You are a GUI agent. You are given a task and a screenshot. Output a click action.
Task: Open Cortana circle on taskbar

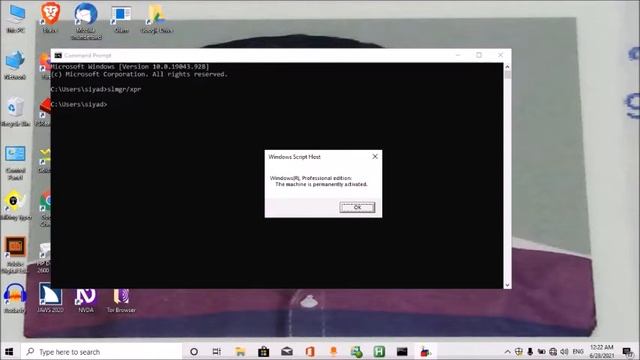click(194, 351)
